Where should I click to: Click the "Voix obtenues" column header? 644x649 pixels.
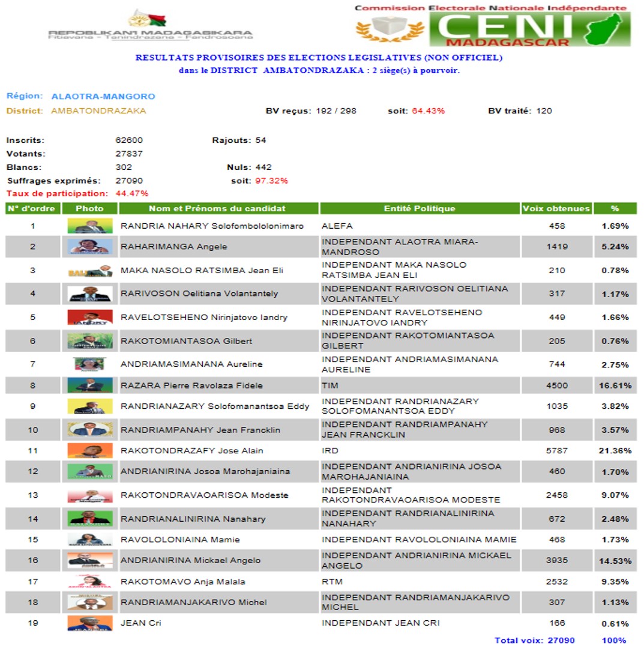coord(556,208)
